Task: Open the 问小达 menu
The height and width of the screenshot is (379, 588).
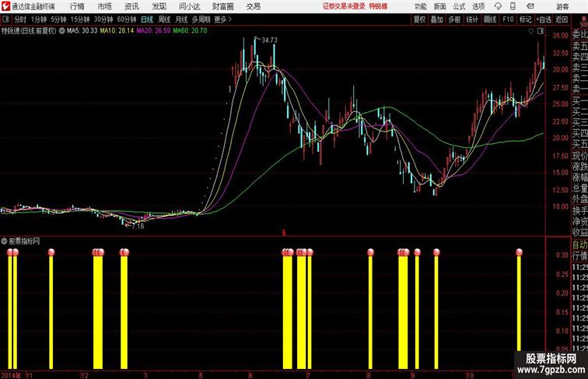Action: [x=189, y=6]
